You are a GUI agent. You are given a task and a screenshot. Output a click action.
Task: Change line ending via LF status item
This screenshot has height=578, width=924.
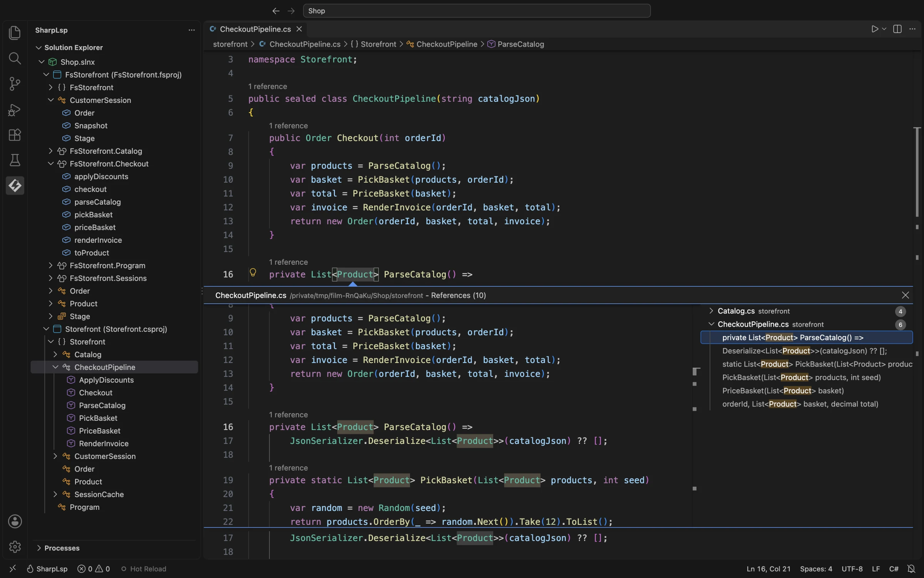876,569
